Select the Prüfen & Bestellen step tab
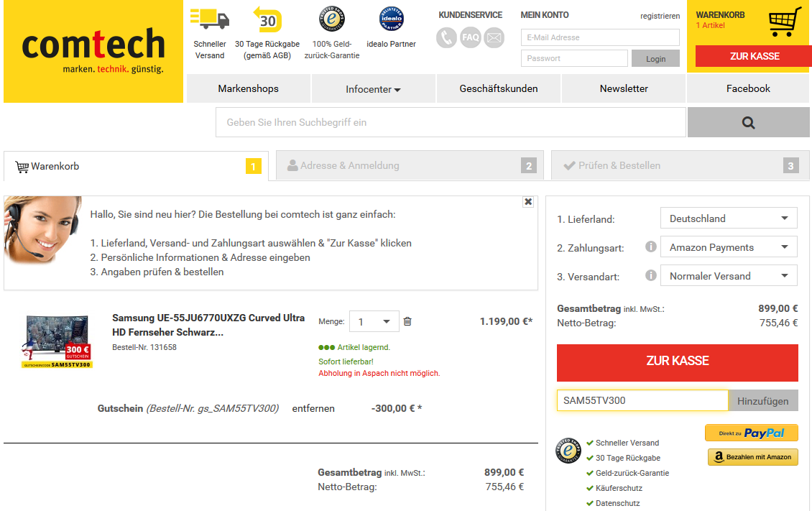Screen dimensions: 812x511 (x=680, y=166)
